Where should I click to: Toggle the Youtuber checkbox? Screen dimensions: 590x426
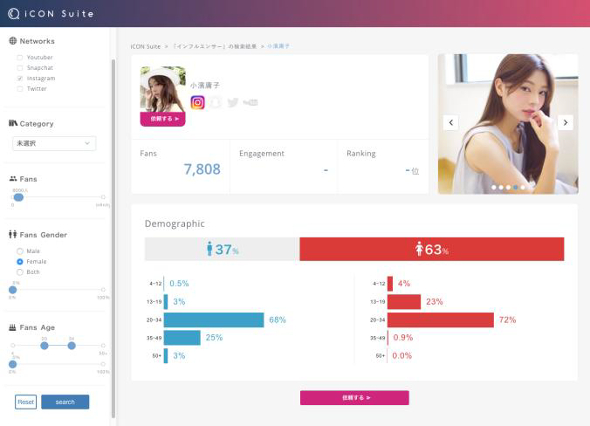pyautogui.click(x=20, y=57)
